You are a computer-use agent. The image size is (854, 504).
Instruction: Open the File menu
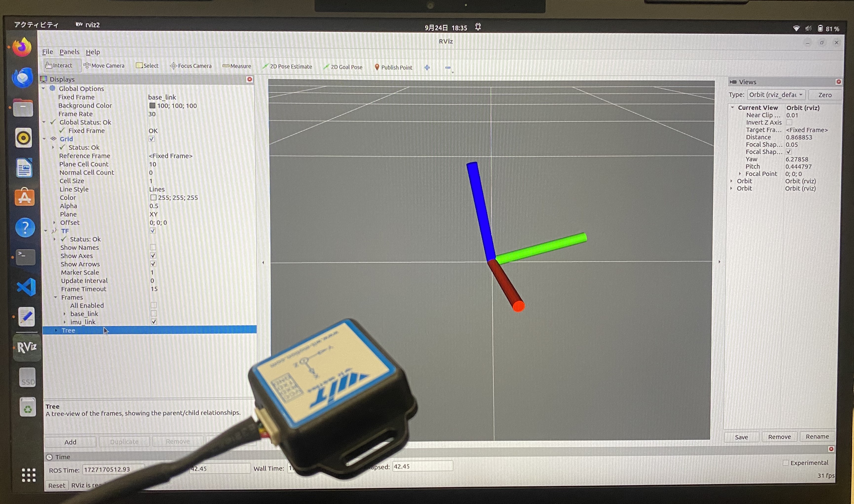[47, 52]
